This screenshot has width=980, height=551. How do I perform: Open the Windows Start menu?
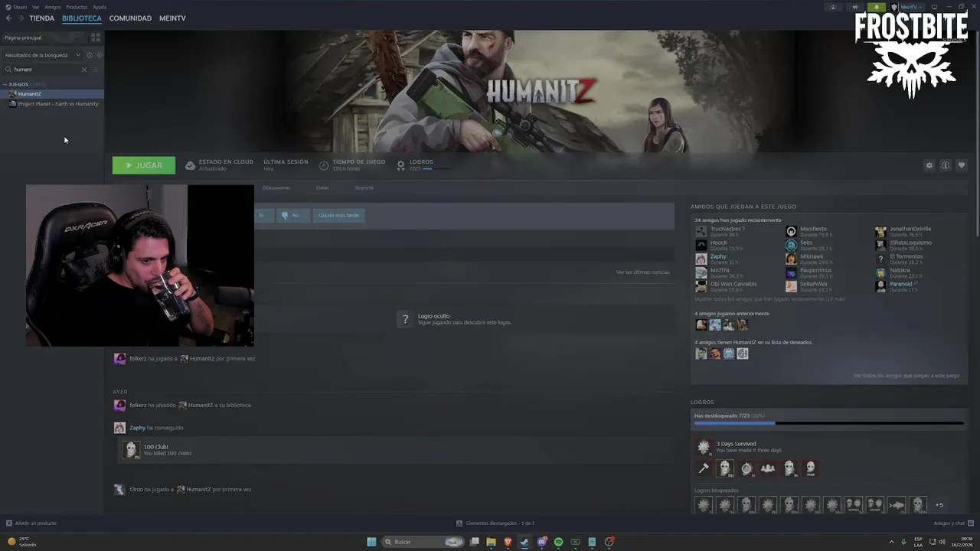coord(371,542)
